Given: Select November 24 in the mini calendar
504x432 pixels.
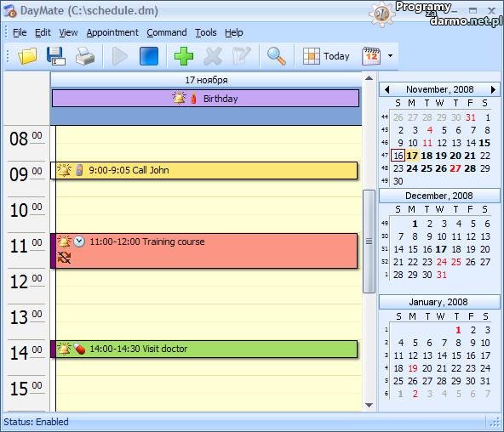Looking at the screenshot, I should 412,168.
